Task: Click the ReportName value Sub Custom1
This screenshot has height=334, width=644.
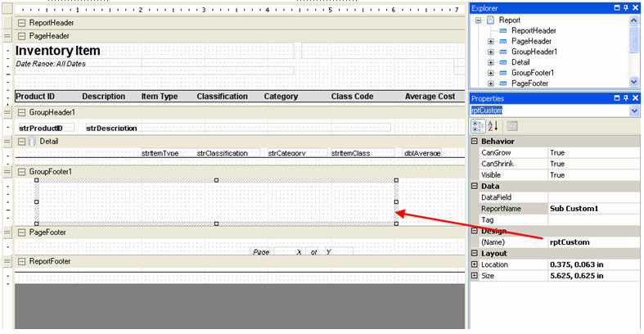Action: pos(574,209)
